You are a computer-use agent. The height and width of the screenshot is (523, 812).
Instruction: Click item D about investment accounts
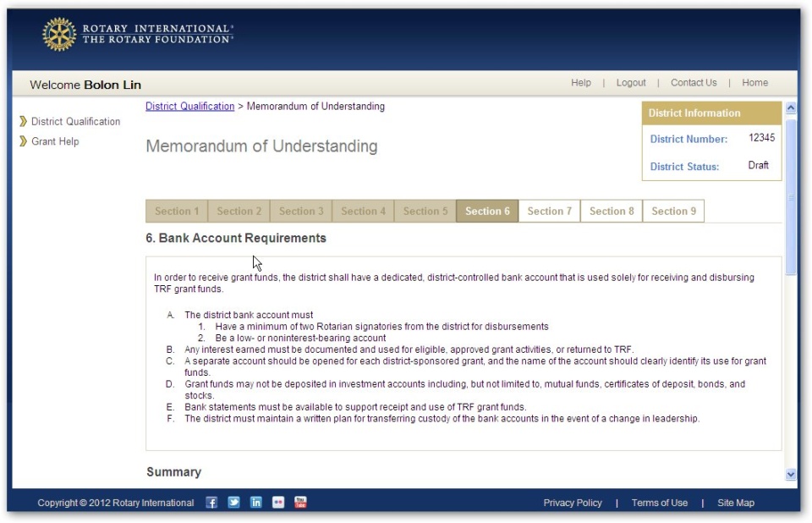pyautogui.click(x=465, y=389)
